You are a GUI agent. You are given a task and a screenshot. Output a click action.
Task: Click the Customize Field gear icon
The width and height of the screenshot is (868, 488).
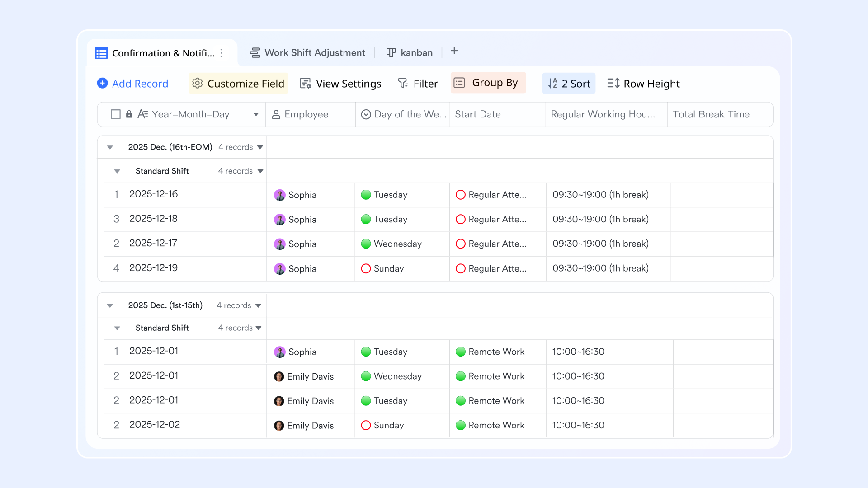(197, 83)
